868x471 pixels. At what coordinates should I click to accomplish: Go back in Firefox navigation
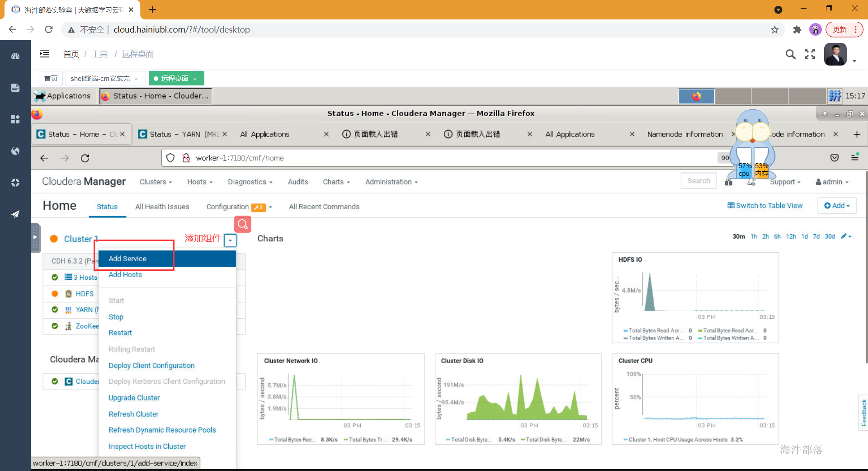44,158
